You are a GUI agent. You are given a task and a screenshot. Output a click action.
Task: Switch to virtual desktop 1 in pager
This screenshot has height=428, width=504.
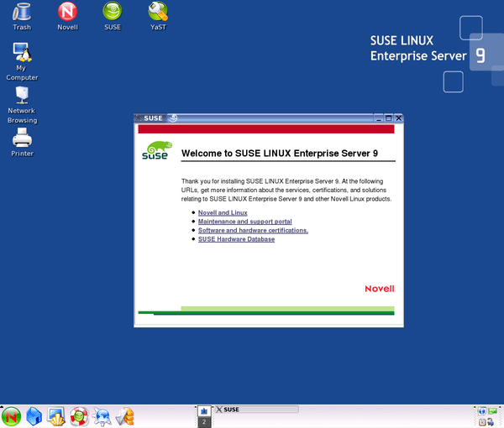pos(204,411)
